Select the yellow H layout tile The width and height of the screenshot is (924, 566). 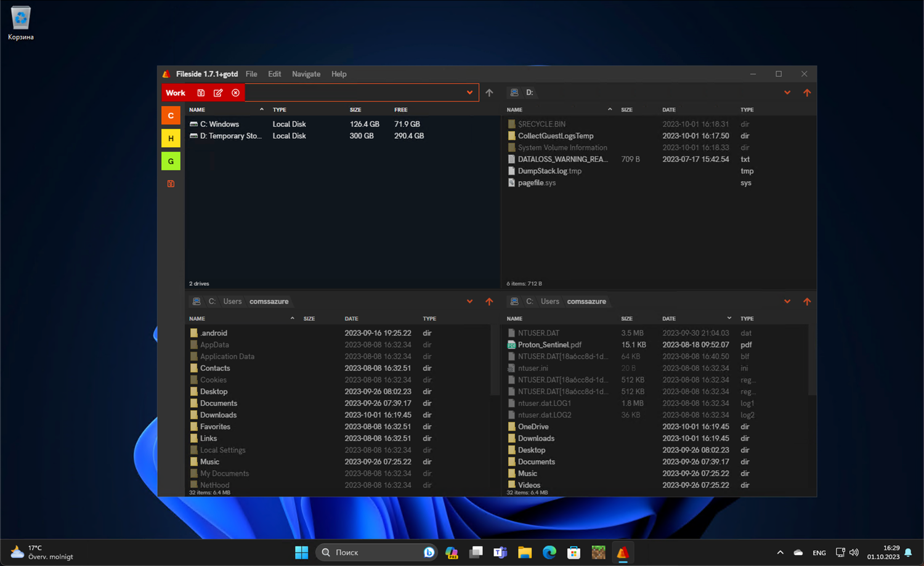pos(171,139)
